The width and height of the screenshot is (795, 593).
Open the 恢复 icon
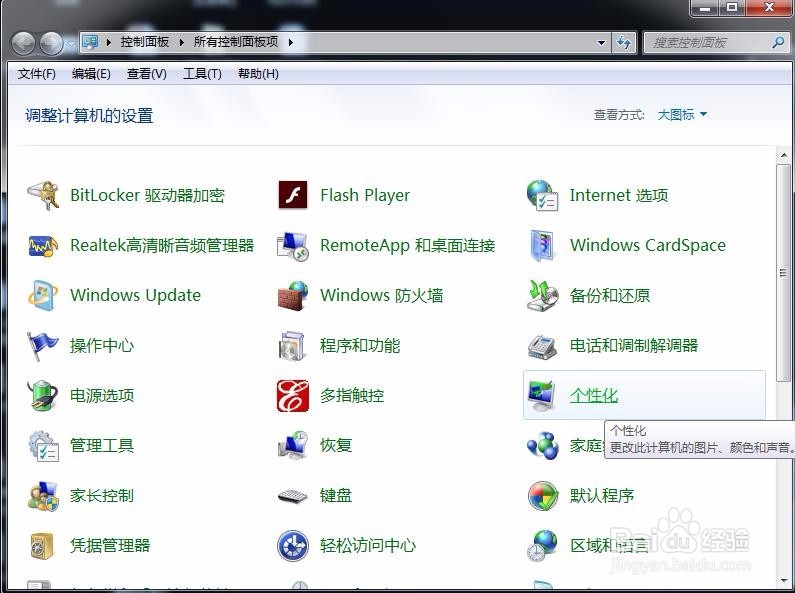coord(293,445)
